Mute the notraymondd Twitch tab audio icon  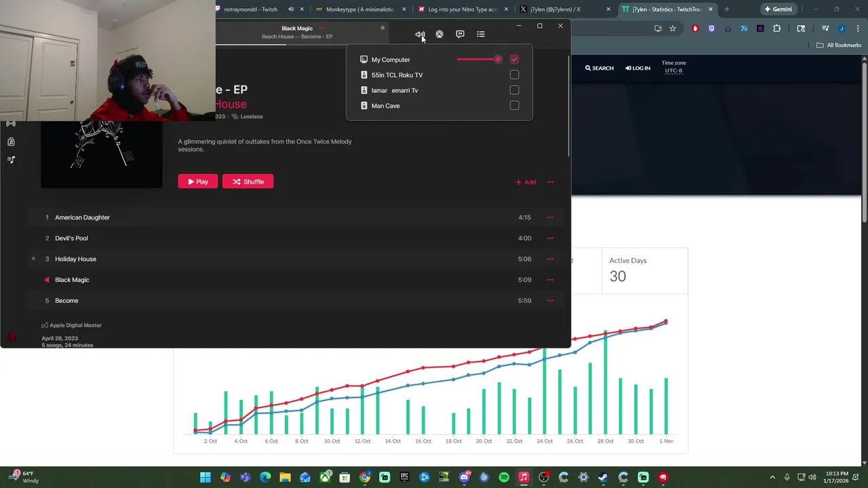[290, 9]
